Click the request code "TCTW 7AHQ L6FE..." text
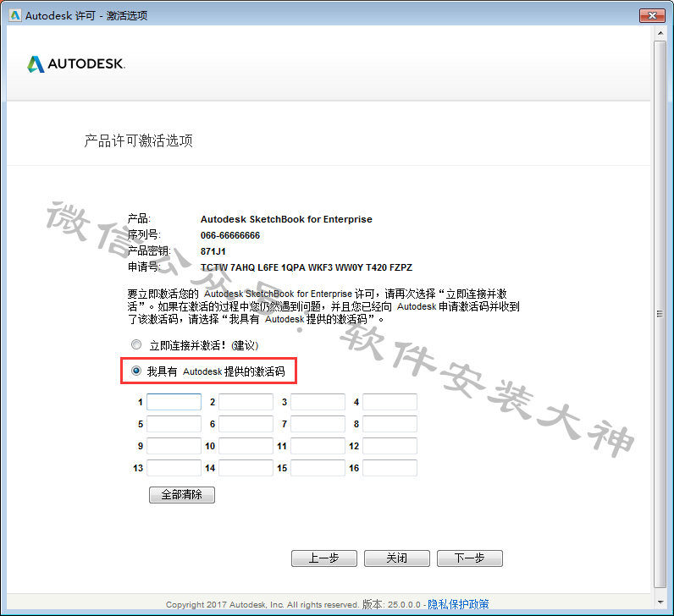 [x=306, y=267]
